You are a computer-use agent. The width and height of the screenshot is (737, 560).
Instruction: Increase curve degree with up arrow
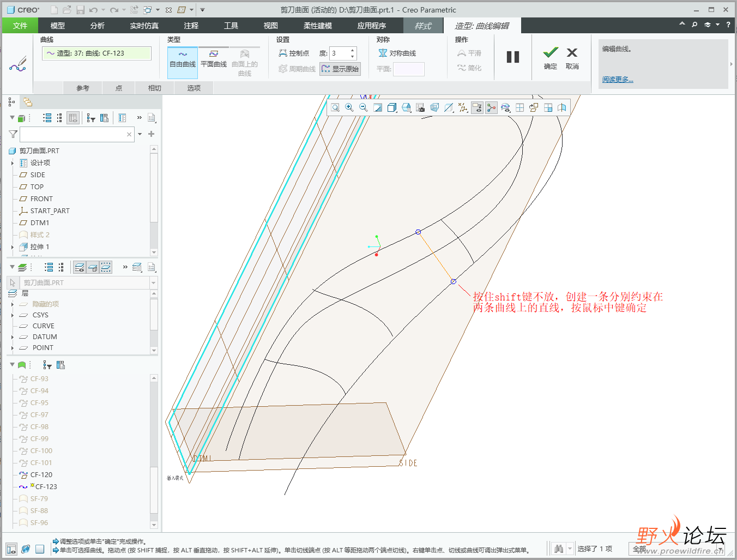point(353,50)
